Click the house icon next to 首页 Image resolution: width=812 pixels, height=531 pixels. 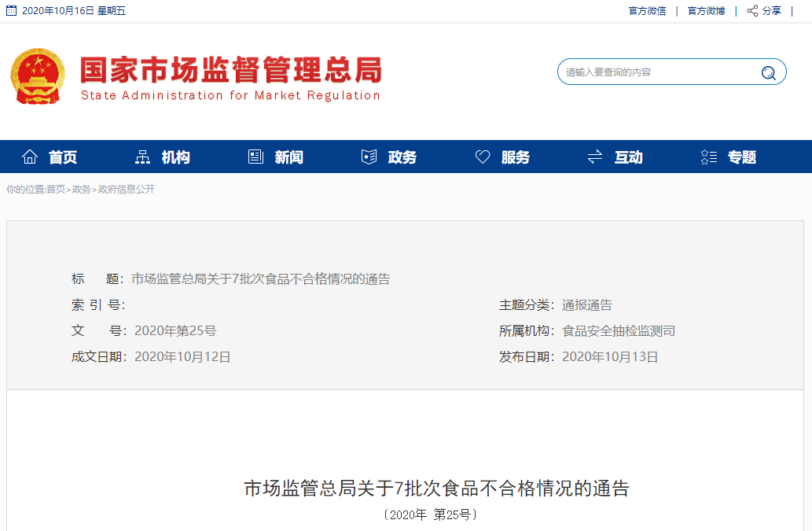coord(30,157)
